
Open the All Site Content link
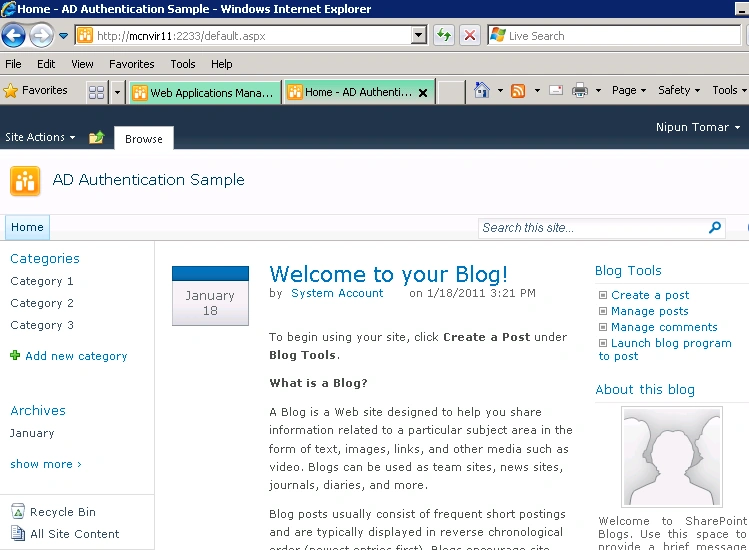75,534
